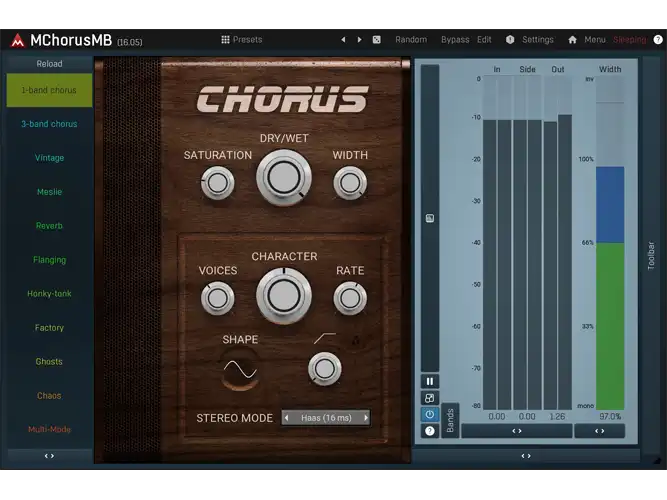The width and height of the screenshot is (667, 500).
Task: Select previous Stereo Mode with left arrow
Action: 287,418
